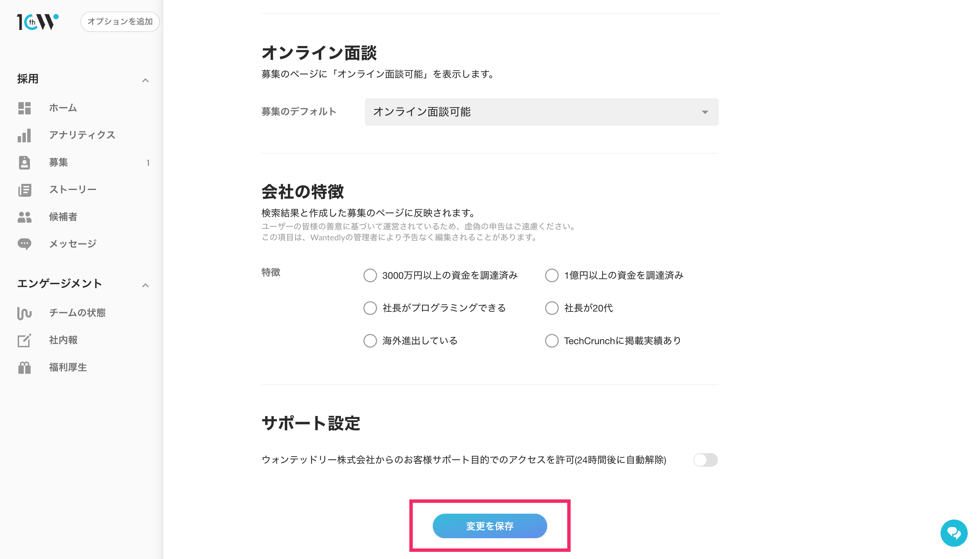Click the 福利厚生 gift icon
This screenshot has width=980, height=559.
click(24, 367)
